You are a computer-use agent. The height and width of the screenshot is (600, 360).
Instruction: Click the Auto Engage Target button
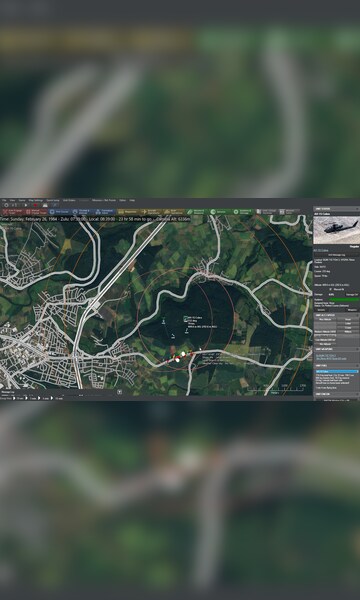point(12,212)
